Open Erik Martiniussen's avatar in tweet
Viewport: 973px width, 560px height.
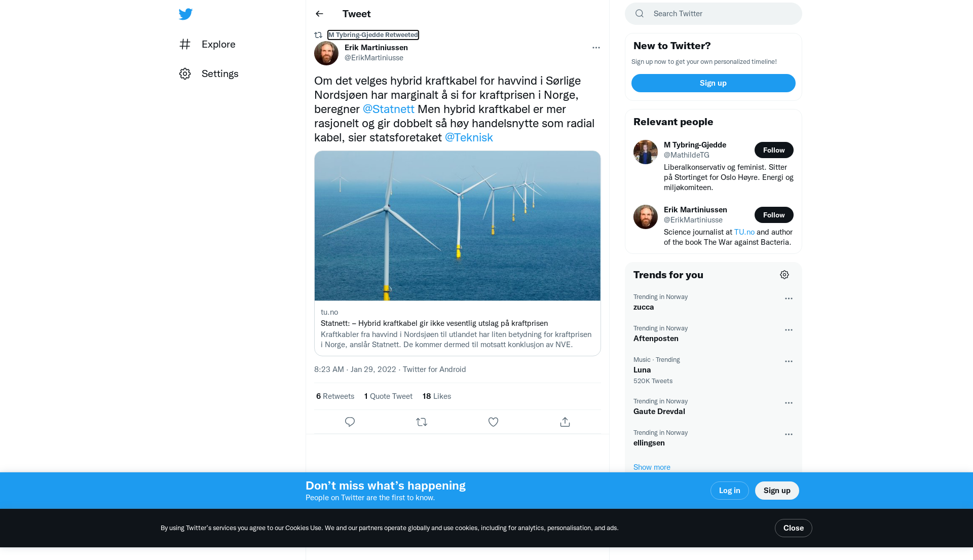(x=326, y=53)
